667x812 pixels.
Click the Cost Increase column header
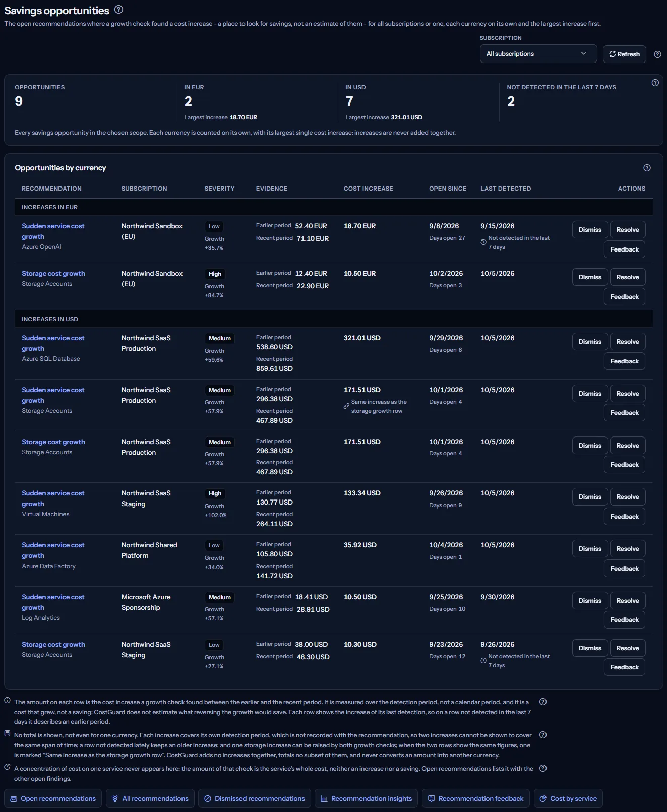click(x=368, y=189)
